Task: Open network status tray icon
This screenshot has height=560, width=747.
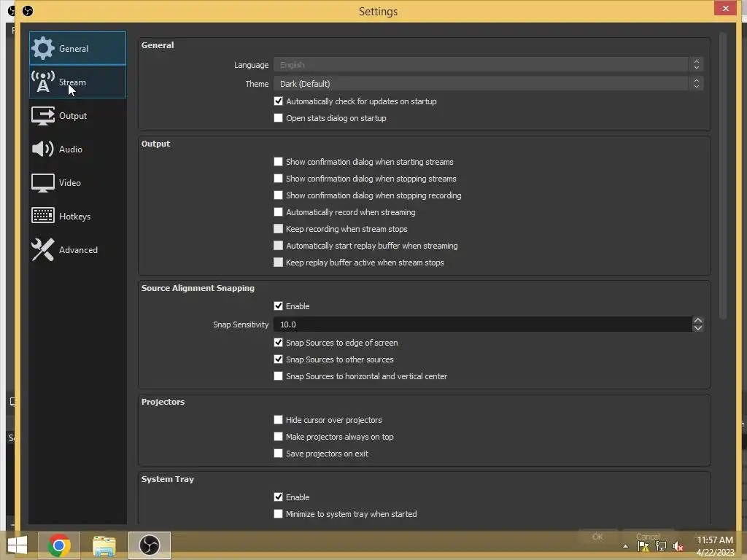Action: (661, 547)
